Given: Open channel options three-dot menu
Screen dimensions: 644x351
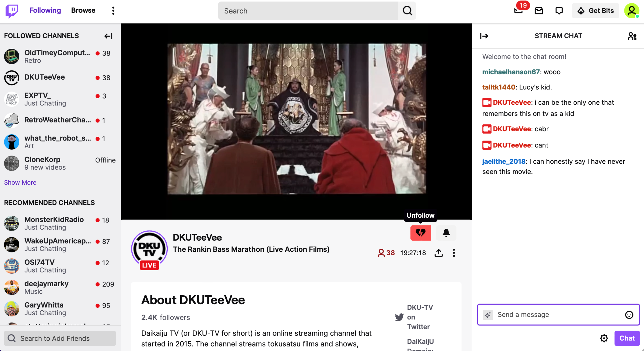Looking at the screenshot, I should 454,253.
